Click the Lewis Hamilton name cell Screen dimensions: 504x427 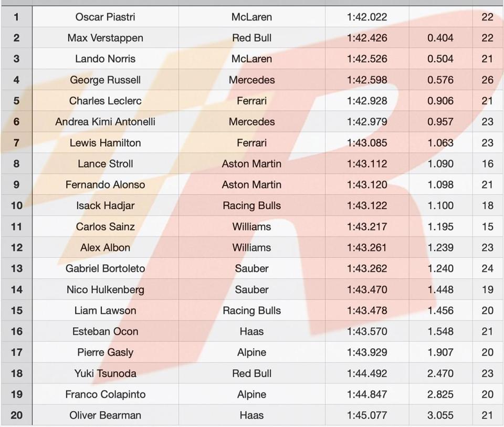pos(106,142)
